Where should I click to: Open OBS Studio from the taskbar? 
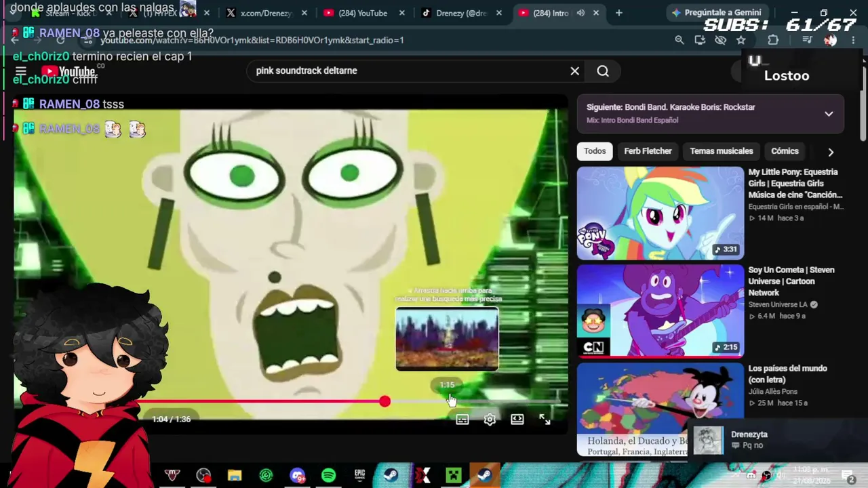pyautogui.click(x=203, y=475)
